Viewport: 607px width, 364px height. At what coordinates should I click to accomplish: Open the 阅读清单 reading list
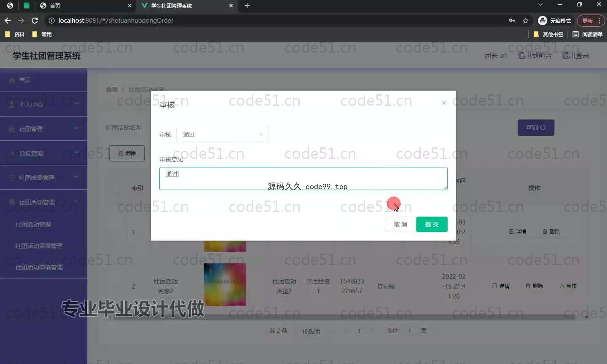click(588, 35)
